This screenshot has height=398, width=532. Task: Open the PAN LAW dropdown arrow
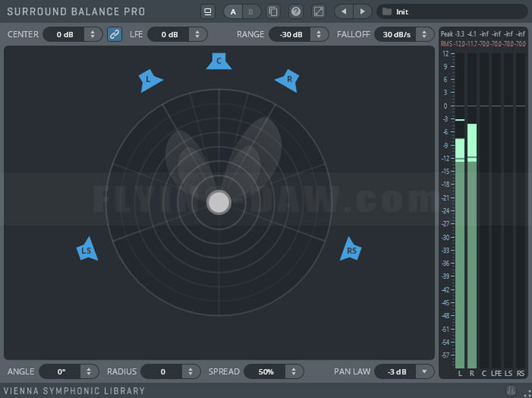(x=424, y=372)
